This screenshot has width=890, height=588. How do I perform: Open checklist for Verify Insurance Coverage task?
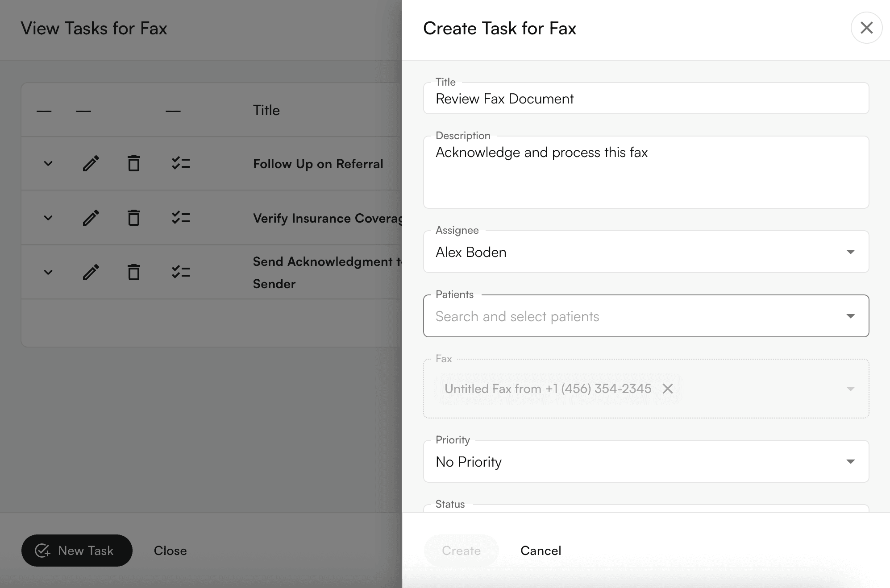tap(181, 218)
